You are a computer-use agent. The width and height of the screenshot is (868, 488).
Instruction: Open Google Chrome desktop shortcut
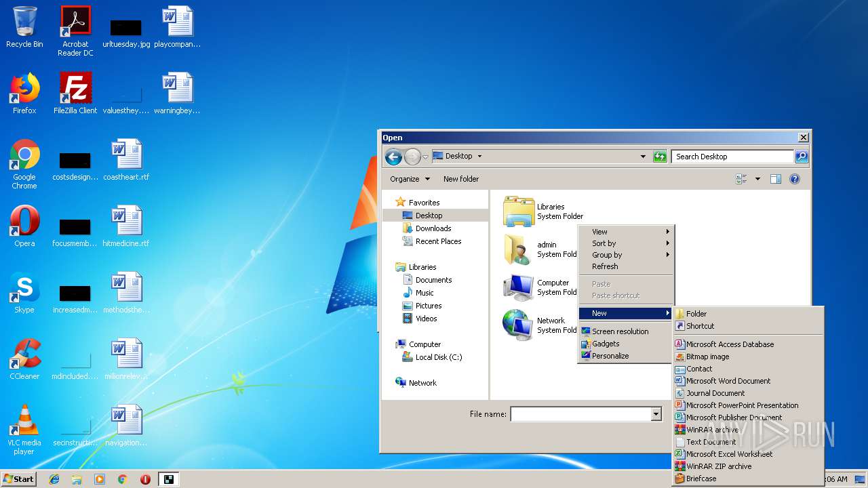[x=24, y=164]
